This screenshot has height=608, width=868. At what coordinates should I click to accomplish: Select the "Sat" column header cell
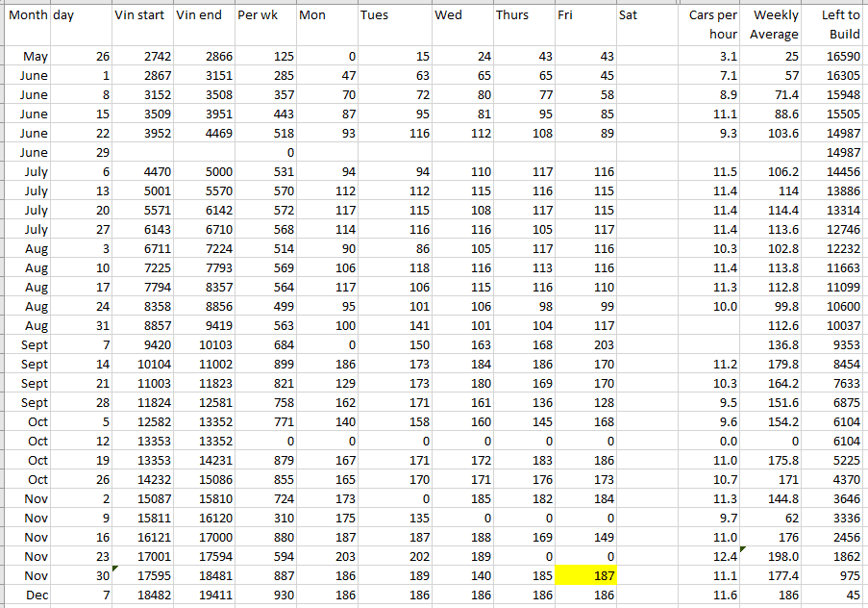click(646, 16)
